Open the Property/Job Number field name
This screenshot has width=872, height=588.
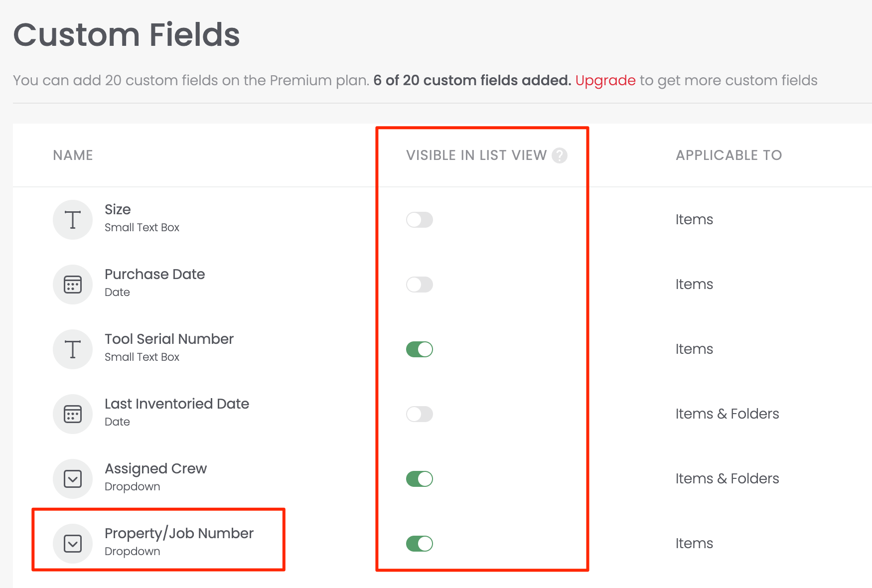179,533
